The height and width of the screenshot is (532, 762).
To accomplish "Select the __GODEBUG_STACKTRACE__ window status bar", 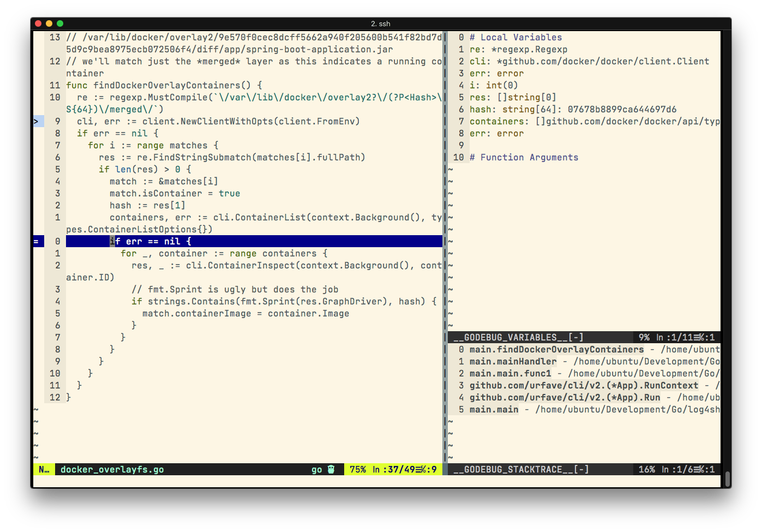I will coord(584,469).
